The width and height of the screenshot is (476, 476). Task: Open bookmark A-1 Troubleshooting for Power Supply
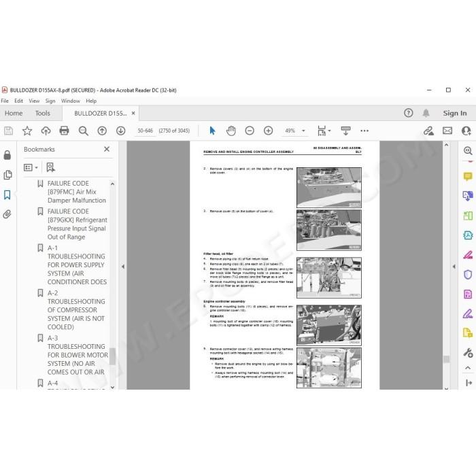77,265
